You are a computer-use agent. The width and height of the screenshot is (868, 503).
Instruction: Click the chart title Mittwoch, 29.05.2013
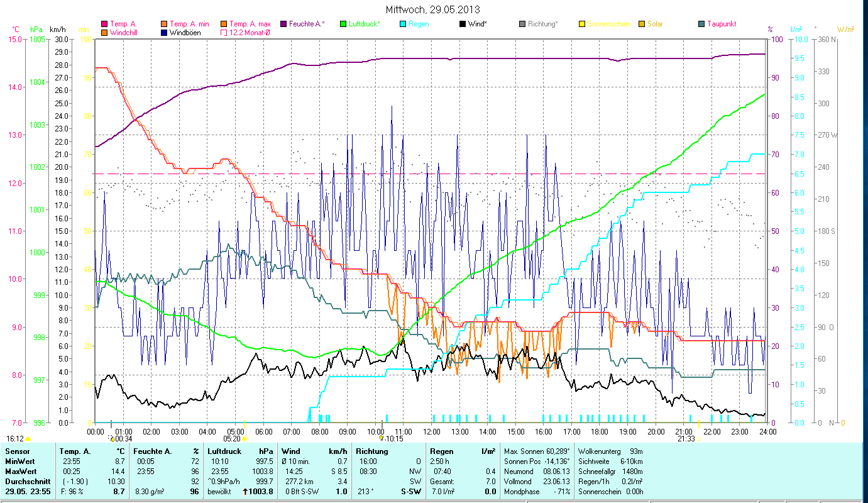point(434,10)
